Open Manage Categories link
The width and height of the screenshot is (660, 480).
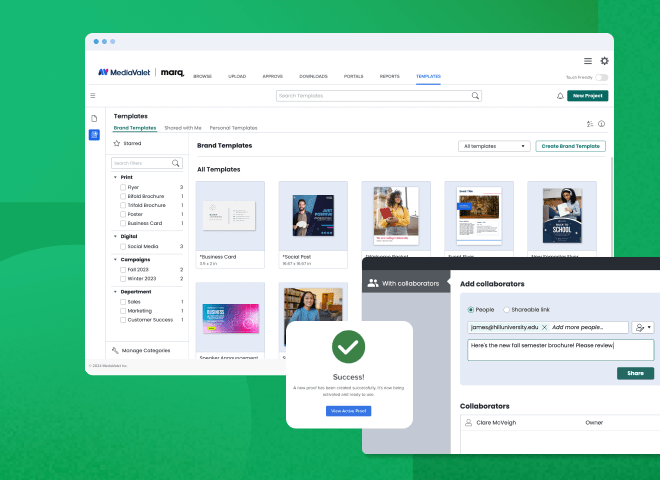tap(146, 350)
